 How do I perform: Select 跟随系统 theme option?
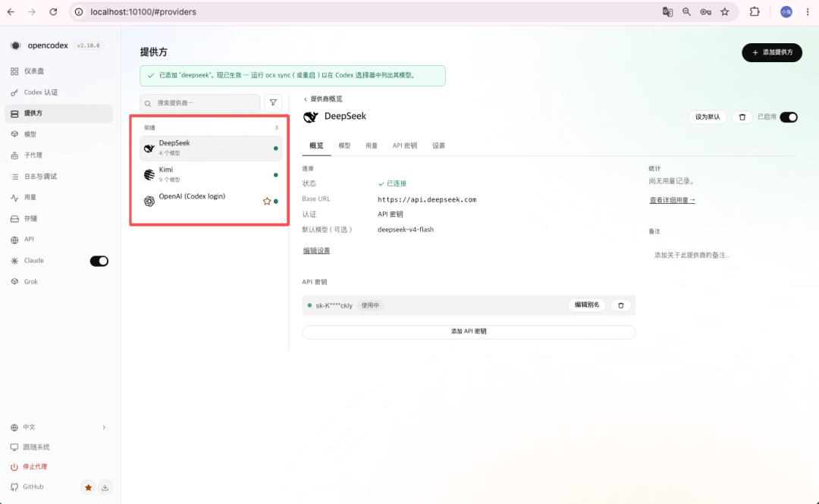pos(36,447)
